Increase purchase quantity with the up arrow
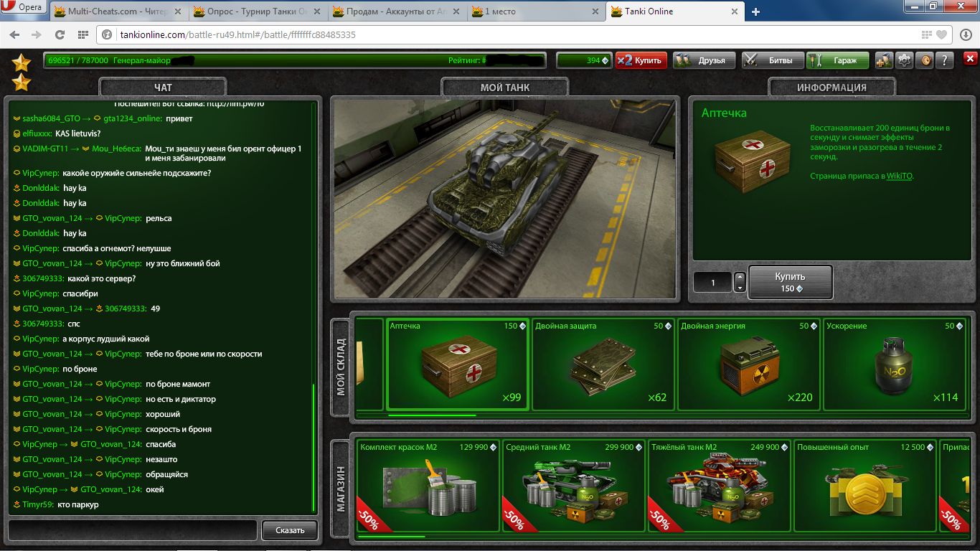 click(x=740, y=277)
